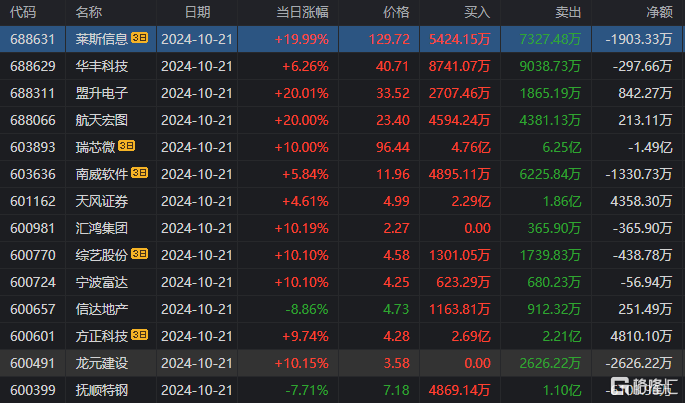This screenshot has width=685, height=403.
Task: Open stock 方正科技
Action: (x=101, y=337)
